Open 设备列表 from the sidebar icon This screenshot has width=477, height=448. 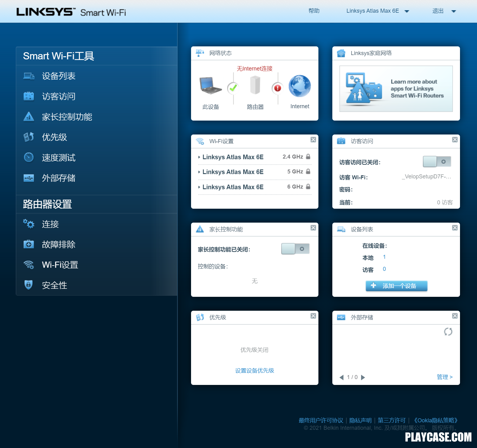click(x=29, y=76)
